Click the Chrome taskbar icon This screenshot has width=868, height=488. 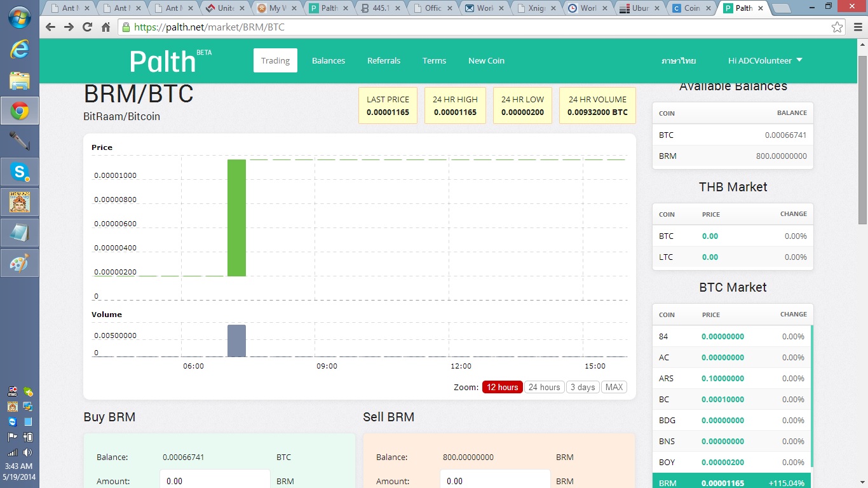point(19,111)
